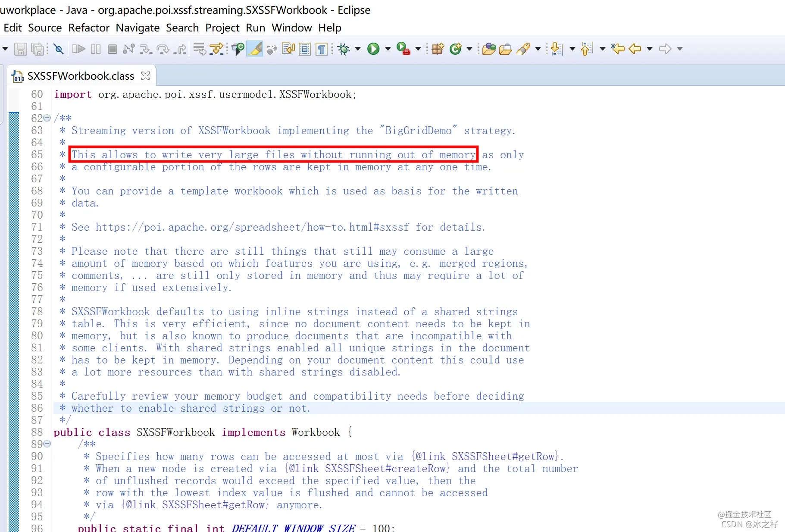785x532 pixels.
Task: Close the SXSSFWorkbook.class tab
Action: click(x=146, y=76)
